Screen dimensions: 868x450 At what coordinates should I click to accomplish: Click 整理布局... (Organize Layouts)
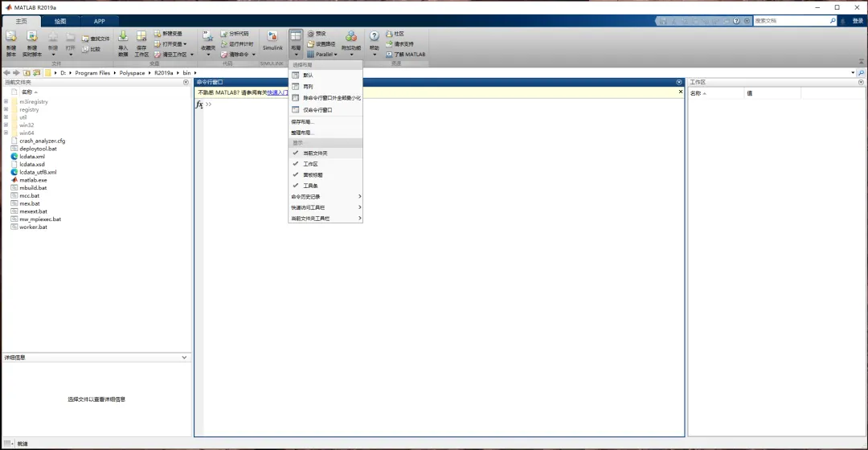click(325, 133)
